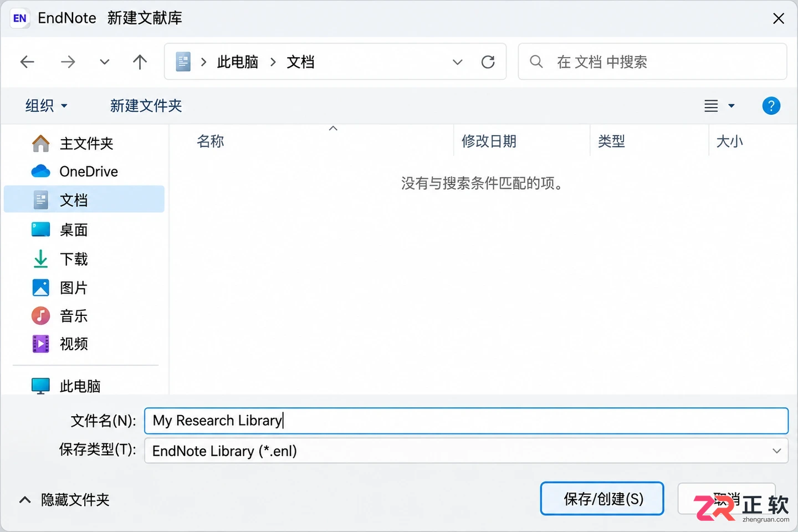The height and width of the screenshot is (532, 798).
Task: Open the 组织 menu
Action: click(47, 105)
